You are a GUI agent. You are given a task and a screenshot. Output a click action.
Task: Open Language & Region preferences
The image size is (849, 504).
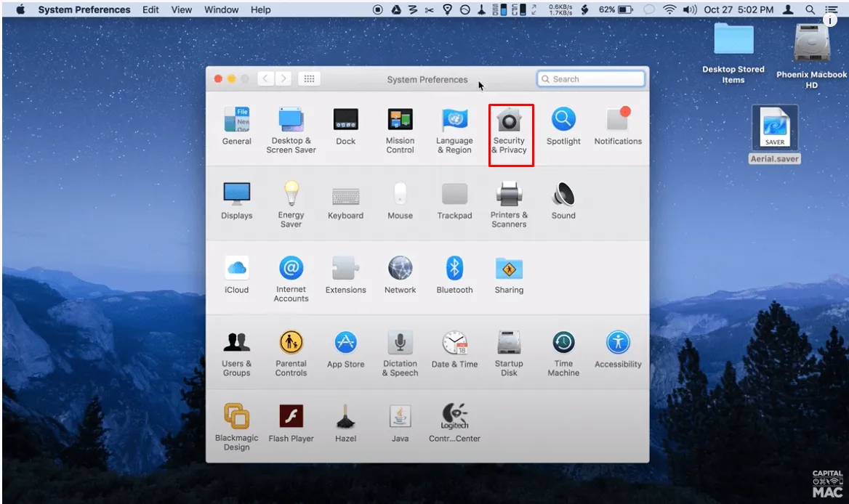(454, 130)
